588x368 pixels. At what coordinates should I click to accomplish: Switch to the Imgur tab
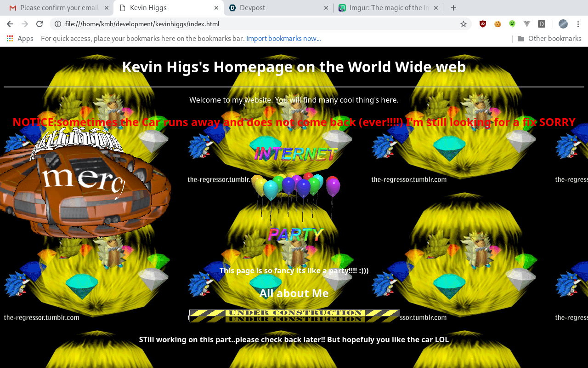pos(389,8)
